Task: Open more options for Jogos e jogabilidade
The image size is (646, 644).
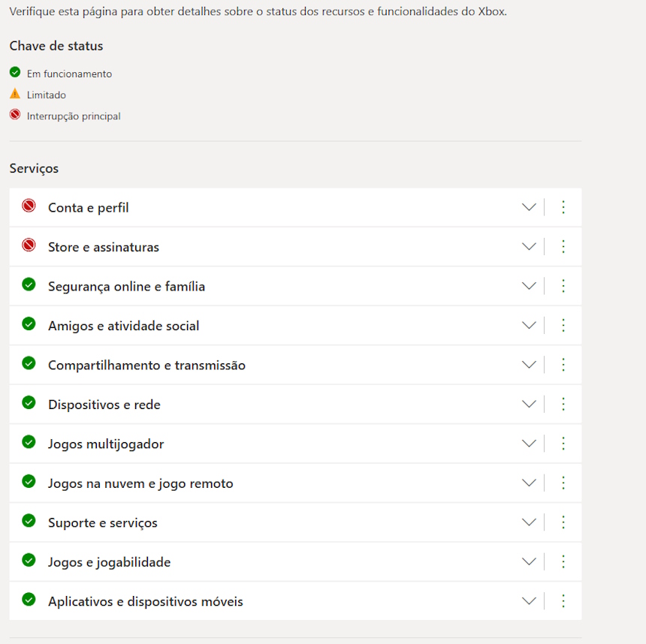Action: pos(563,561)
